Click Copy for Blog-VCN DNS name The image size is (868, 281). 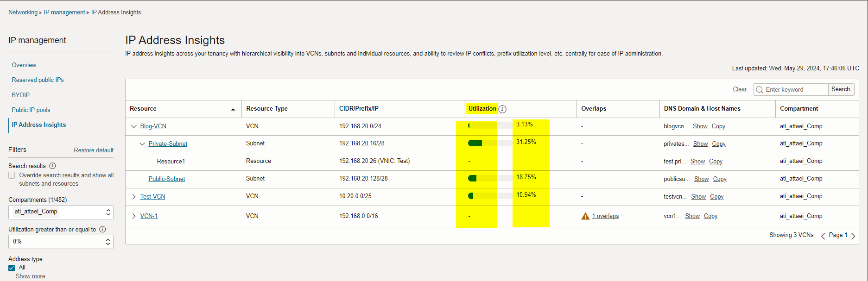coord(718,126)
